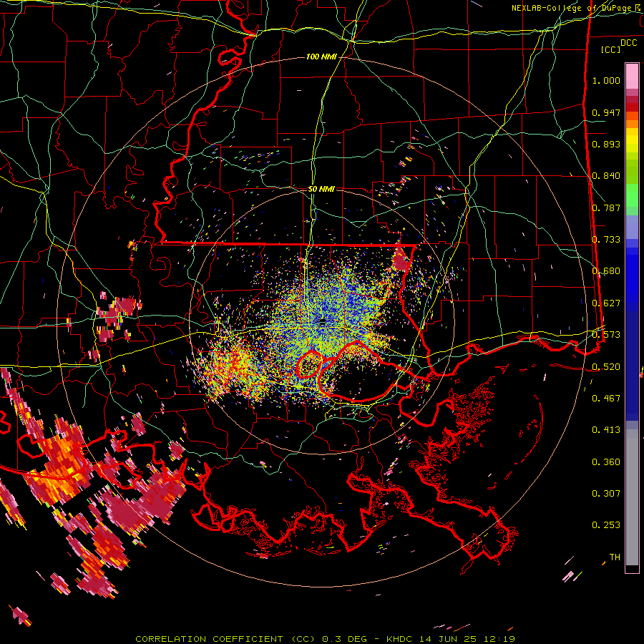The height and width of the screenshot is (644, 644).
Task: Click the 0.893 legend value
Action: pyautogui.click(x=606, y=144)
